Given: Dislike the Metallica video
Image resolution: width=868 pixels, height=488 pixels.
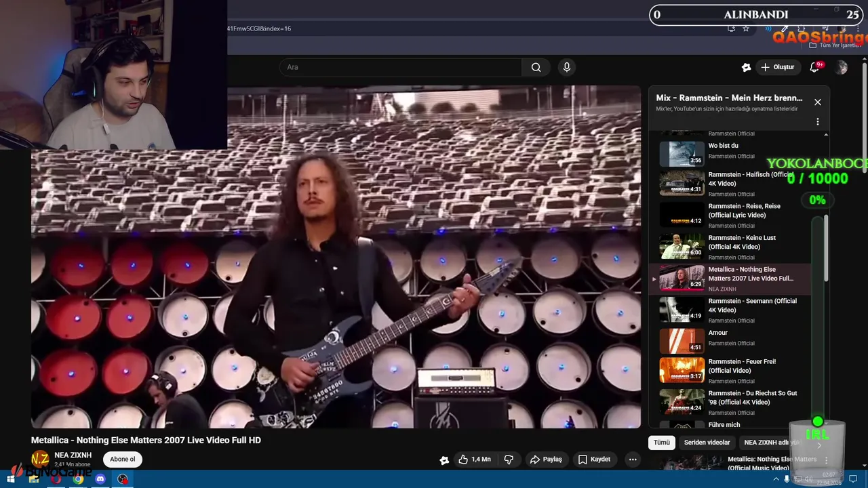Looking at the screenshot, I should point(509,460).
